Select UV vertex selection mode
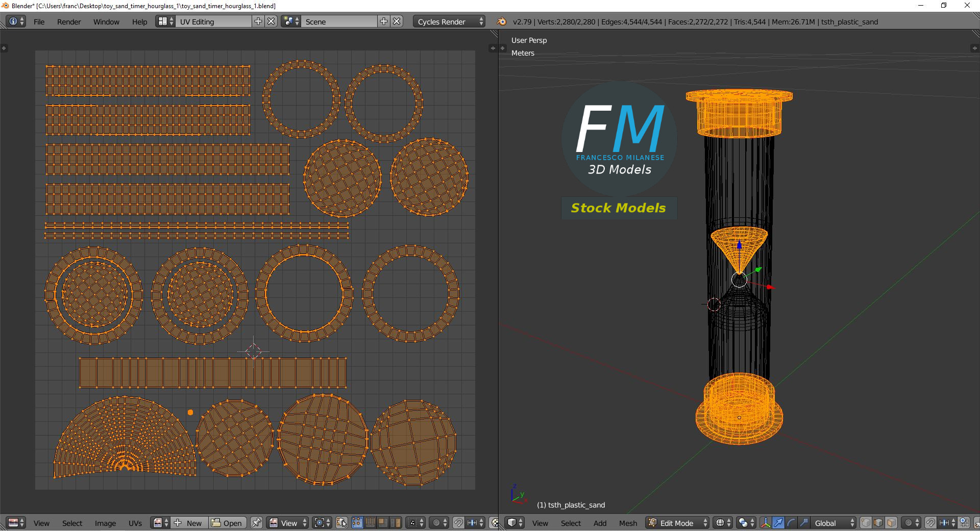Viewport: 980px width, 531px height. coord(357,523)
